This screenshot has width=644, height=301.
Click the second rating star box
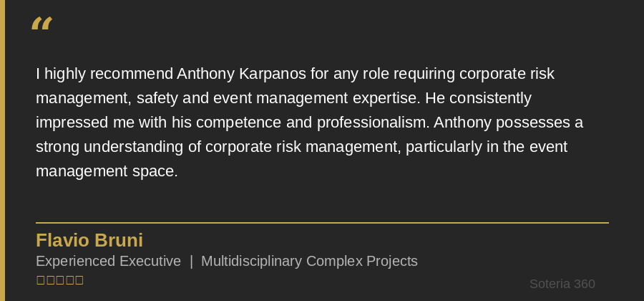(x=50, y=280)
